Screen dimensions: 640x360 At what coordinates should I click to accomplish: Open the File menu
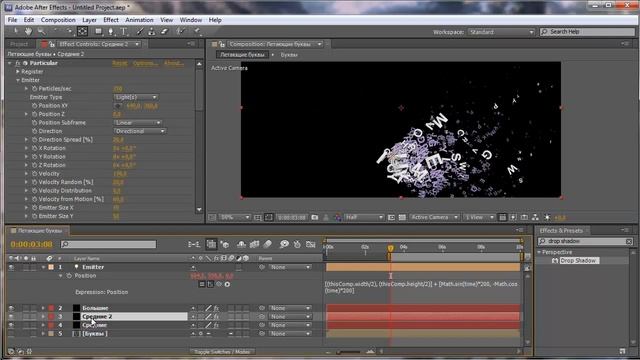tap(12, 20)
